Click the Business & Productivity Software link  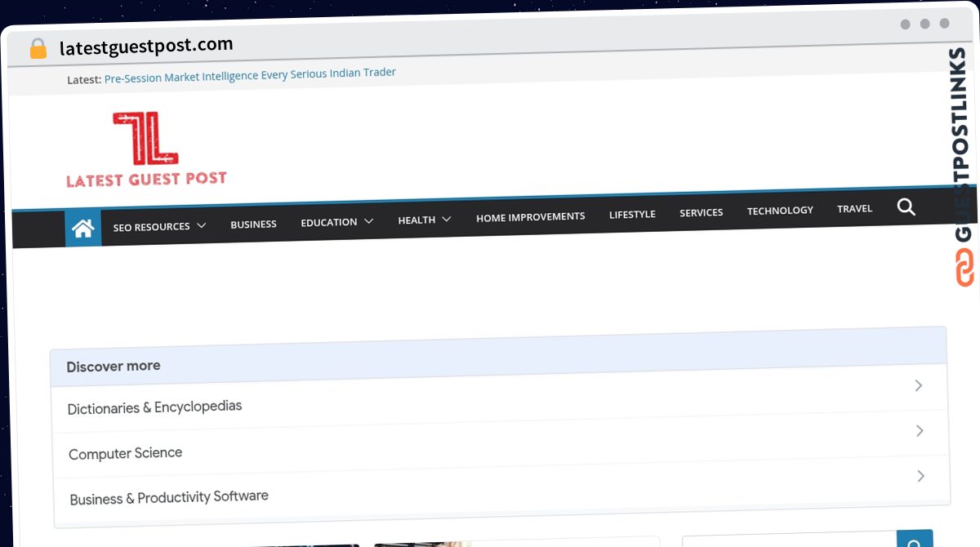(169, 497)
